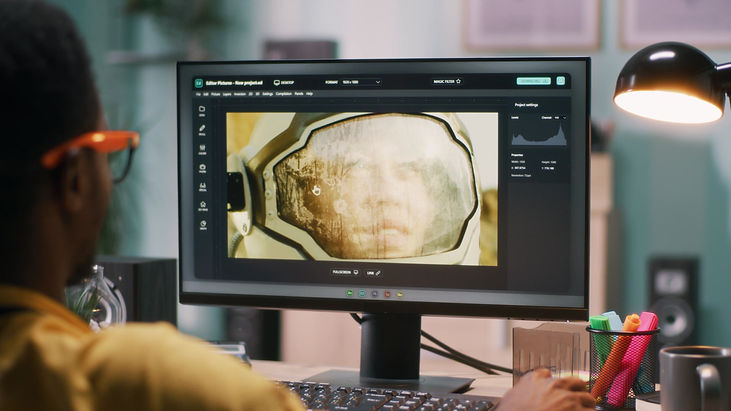The height and width of the screenshot is (411, 731).
Task: Open the Compilation menu
Action: click(283, 94)
